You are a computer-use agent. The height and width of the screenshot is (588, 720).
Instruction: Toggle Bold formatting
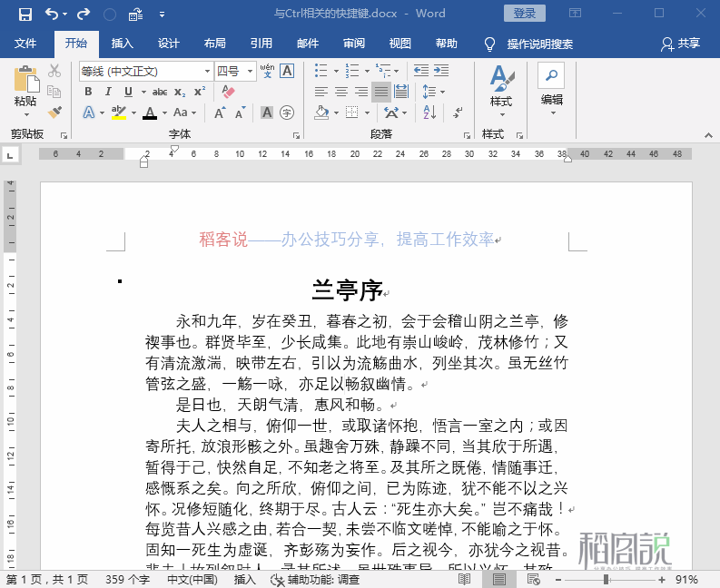(x=88, y=92)
